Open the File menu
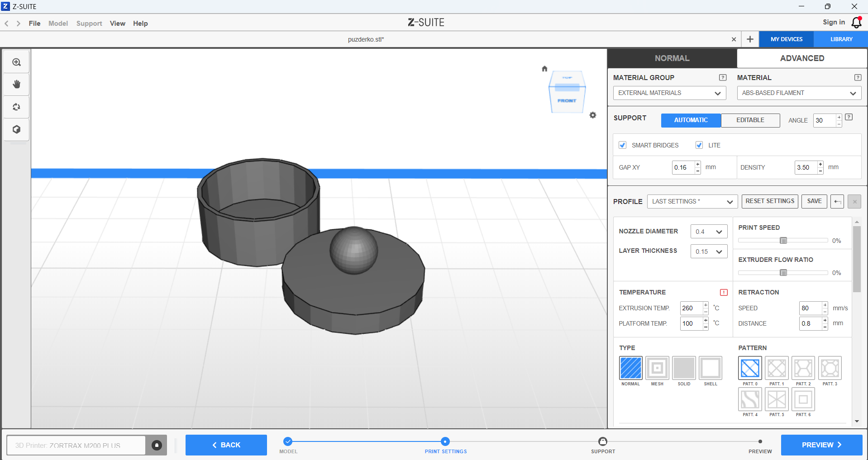 [34, 24]
